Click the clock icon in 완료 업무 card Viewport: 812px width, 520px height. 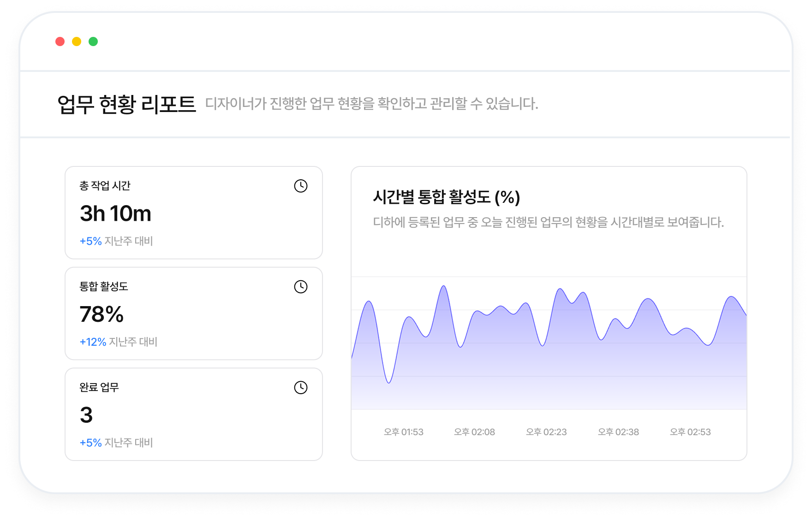coord(301,387)
